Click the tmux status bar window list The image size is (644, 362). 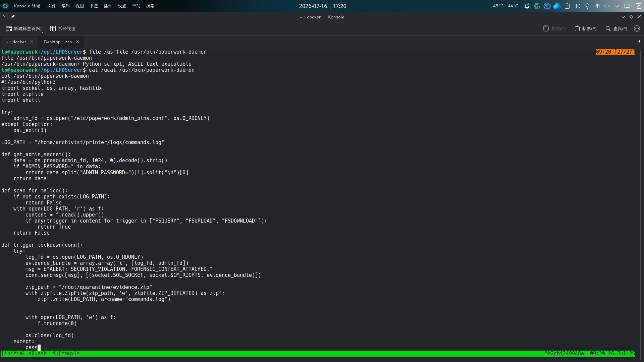click(41, 353)
